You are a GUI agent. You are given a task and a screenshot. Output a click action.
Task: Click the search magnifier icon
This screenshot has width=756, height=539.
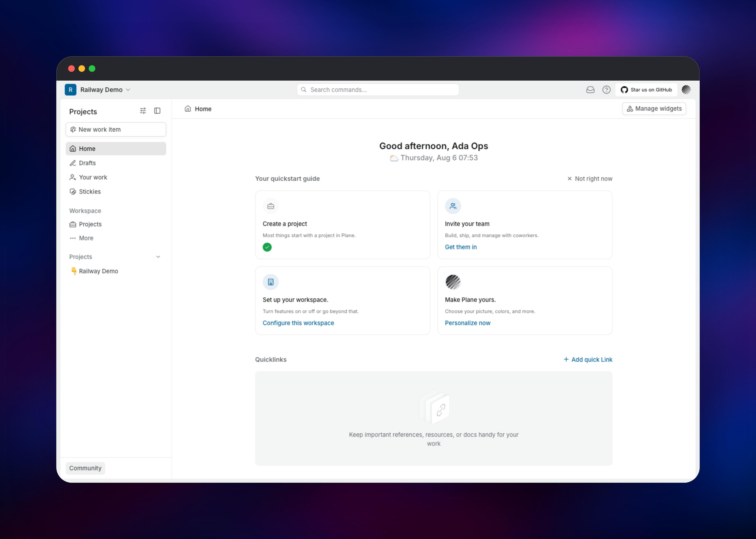[x=304, y=90]
